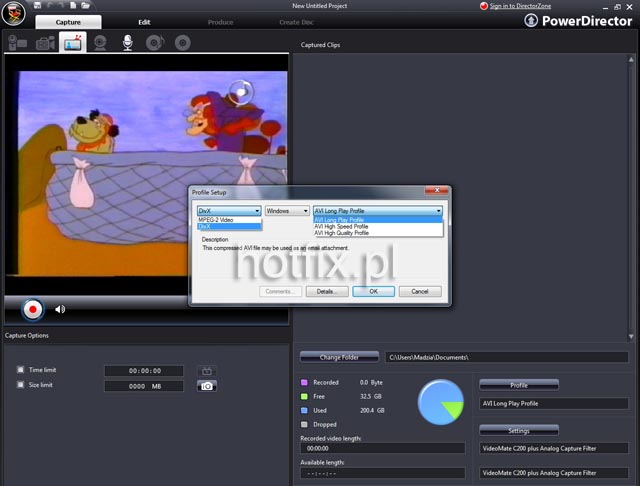Open the DivX format dropdown
The width and height of the screenshot is (640, 486).
229,211
